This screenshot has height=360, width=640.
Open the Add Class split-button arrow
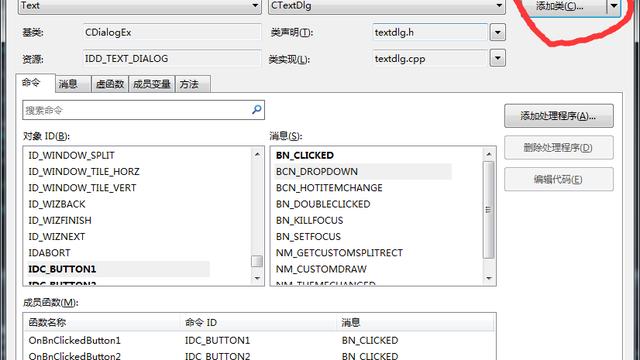[614, 6]
